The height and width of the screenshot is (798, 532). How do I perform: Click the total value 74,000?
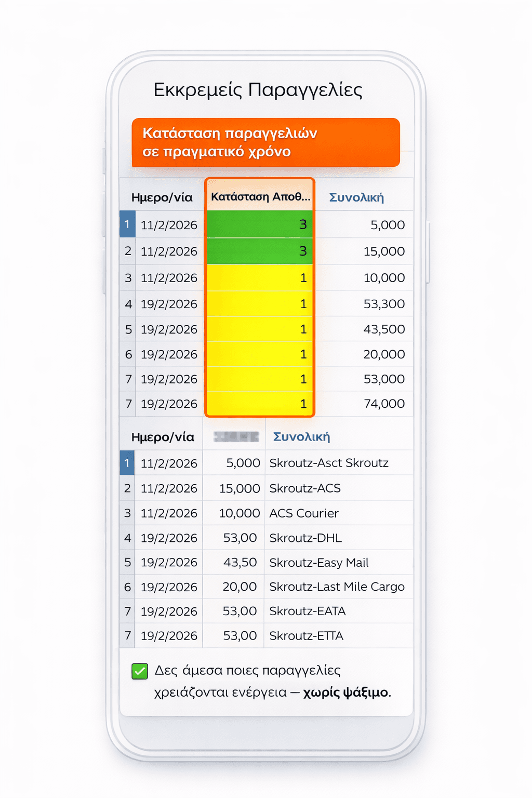coord(384,404)
